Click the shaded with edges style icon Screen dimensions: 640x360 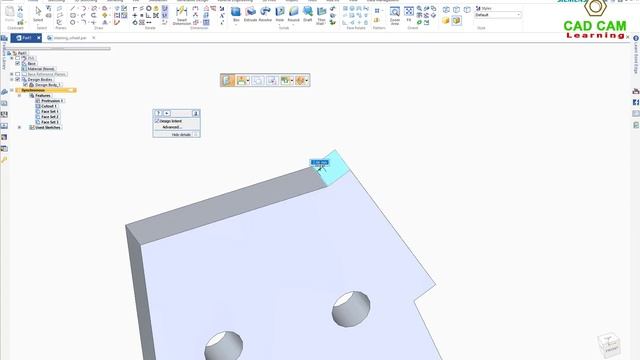(457, 20)
